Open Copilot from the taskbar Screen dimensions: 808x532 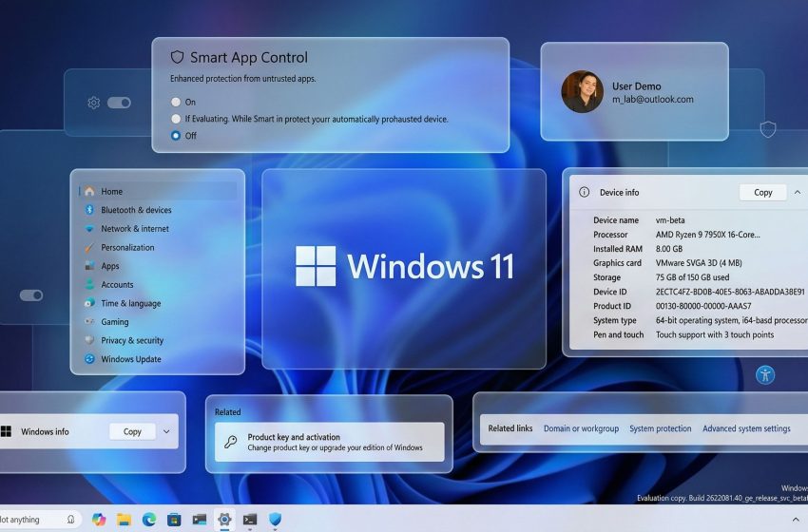(x=99, y=519)
